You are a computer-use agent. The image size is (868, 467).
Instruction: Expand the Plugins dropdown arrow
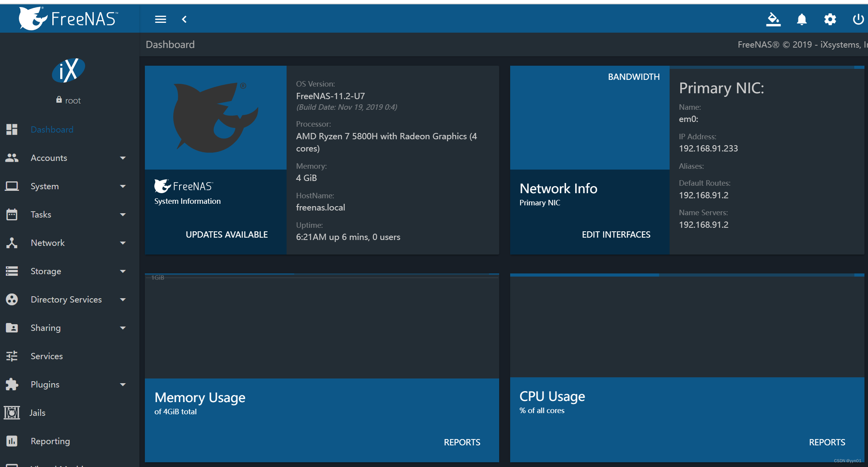click(123, 385)
